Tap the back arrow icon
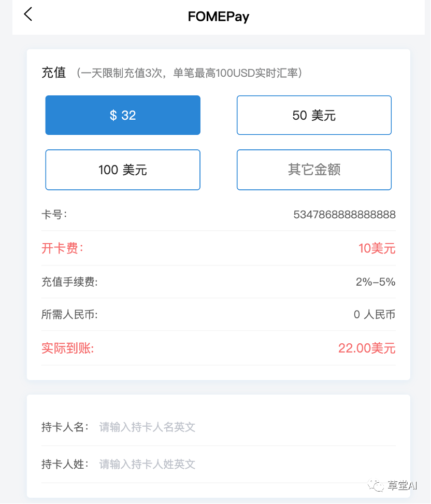The width and height of the screenshot is (431, 504). point(28,15)
